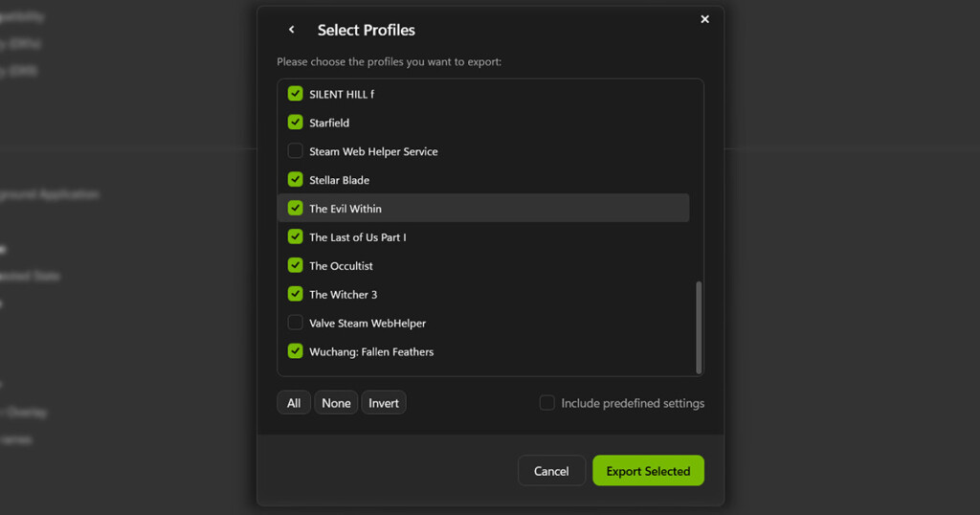Click the Steam Web Helper Service label
This screenshot has width=980, height=515.
point(374,152)
